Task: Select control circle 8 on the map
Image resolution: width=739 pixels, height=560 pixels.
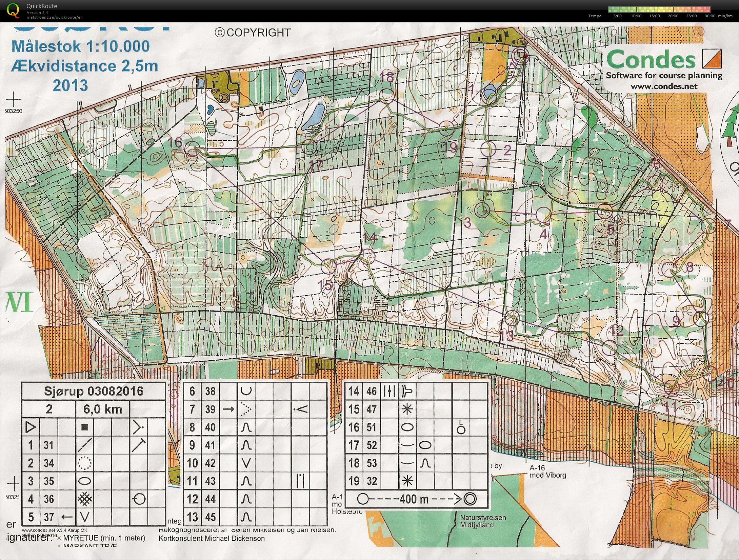Action: [670, 270]
